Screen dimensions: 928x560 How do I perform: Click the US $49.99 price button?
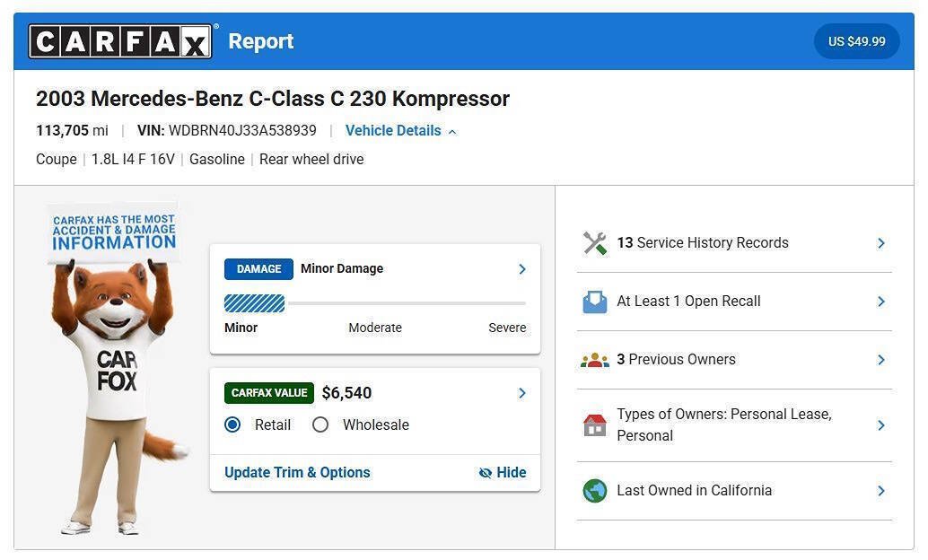[x=856, y=41]
